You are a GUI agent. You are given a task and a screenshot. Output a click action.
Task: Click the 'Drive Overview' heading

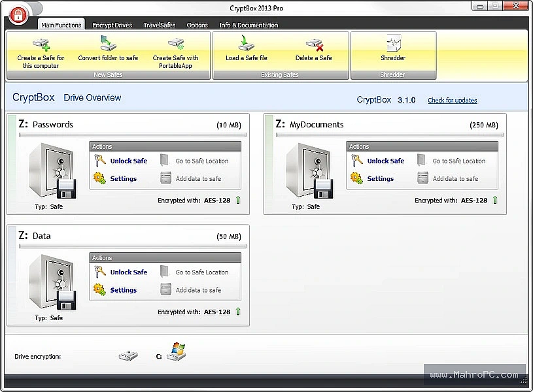[92, 97]
